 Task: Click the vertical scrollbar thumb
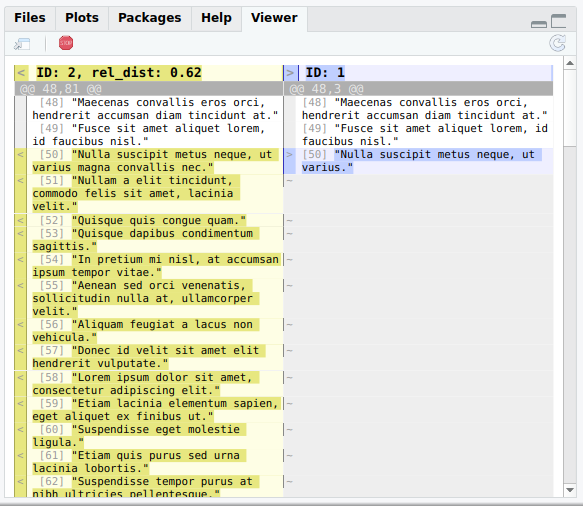570,108
